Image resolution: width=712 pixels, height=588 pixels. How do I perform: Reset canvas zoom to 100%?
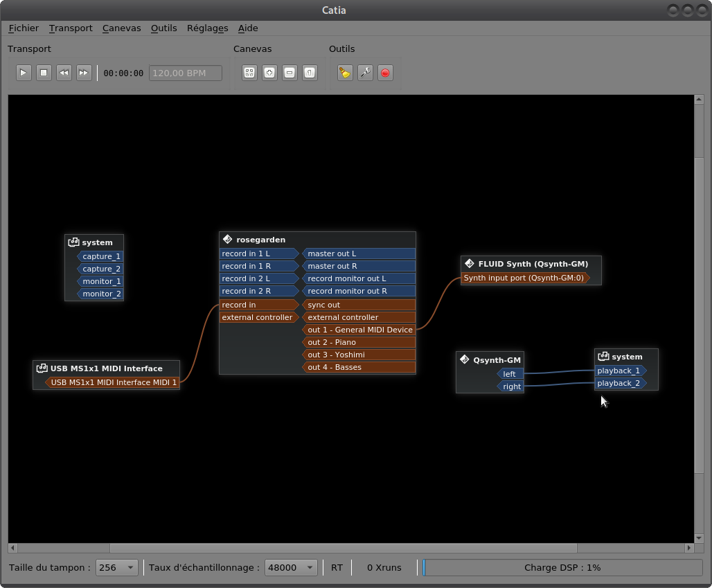(310, 73)
